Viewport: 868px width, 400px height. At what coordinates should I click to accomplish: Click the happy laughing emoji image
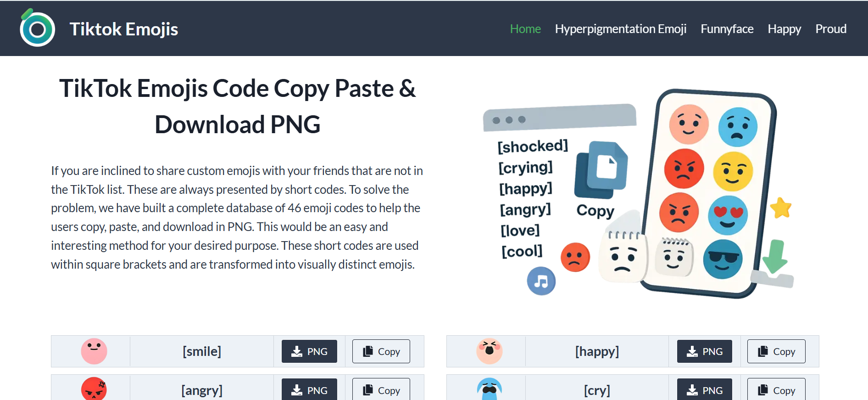pyautogui.click(x=489, y=351)
